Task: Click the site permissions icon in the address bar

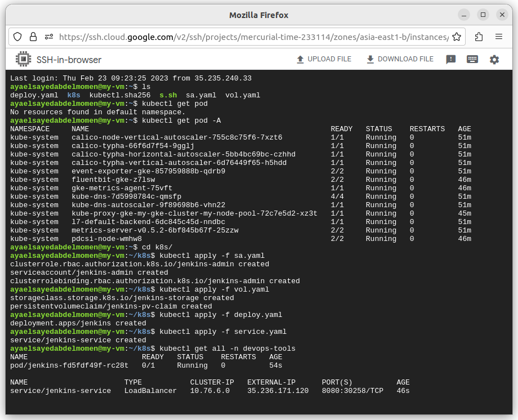Action: (48, 37)
